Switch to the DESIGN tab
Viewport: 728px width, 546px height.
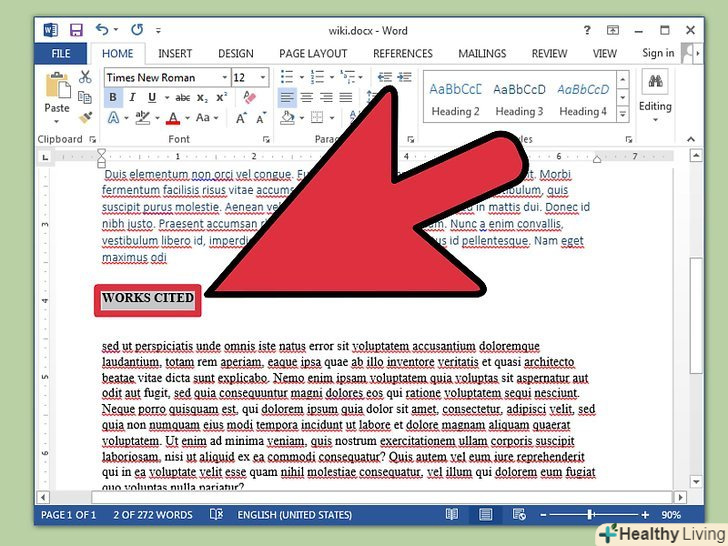coord(236,54)
